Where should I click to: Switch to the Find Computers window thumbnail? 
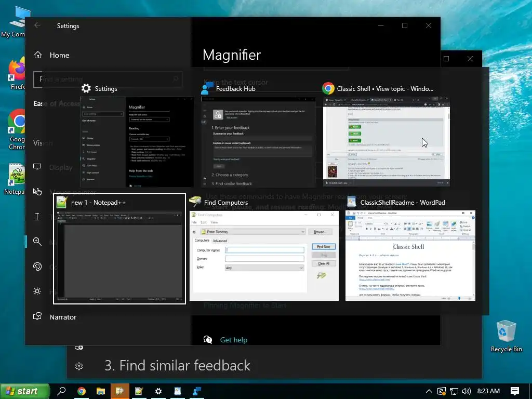[x=264, y=256]
